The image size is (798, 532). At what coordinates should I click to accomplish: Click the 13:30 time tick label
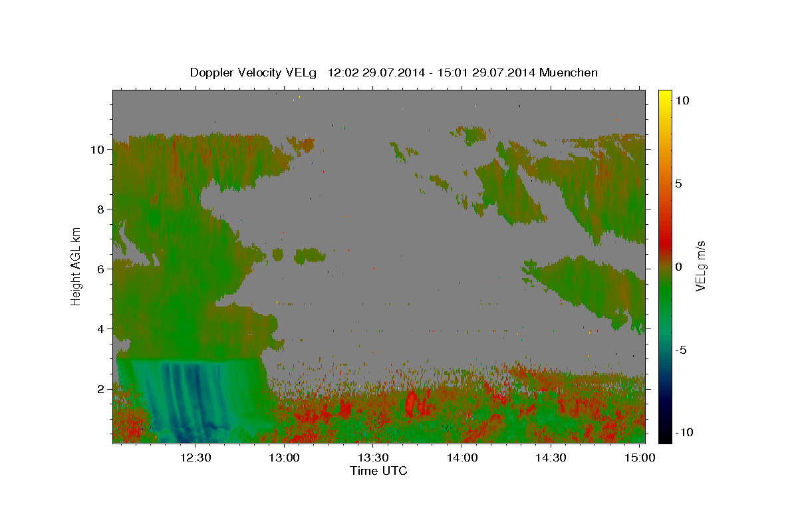point(373,458)
